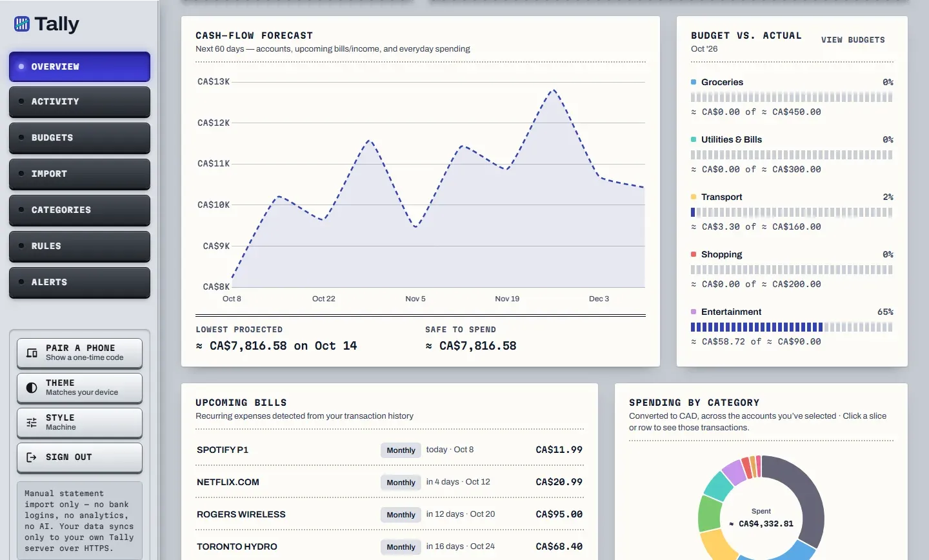Select the Groceries budget progress bar
The image size is (929, 560).
tap(792, 97)
